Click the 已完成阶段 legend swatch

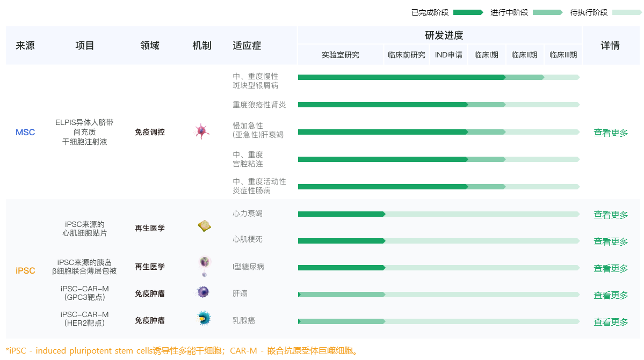[x=468, y=12]
